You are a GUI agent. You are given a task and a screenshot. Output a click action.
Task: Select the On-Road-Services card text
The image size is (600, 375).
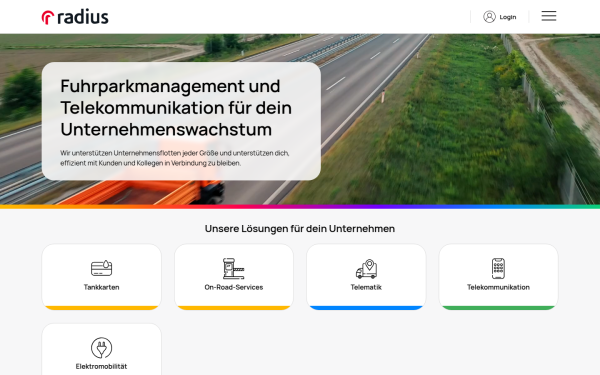coord(233,287)
